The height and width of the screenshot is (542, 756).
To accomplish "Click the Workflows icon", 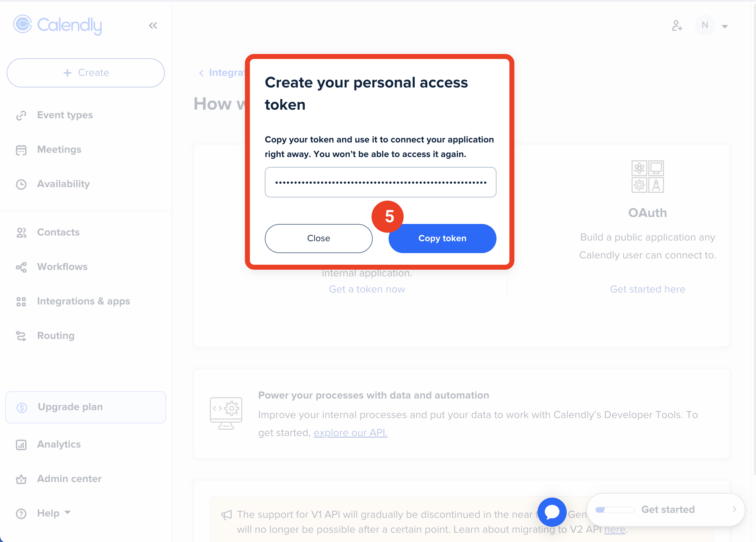I will pyautogui.click(x=21, y=267).
